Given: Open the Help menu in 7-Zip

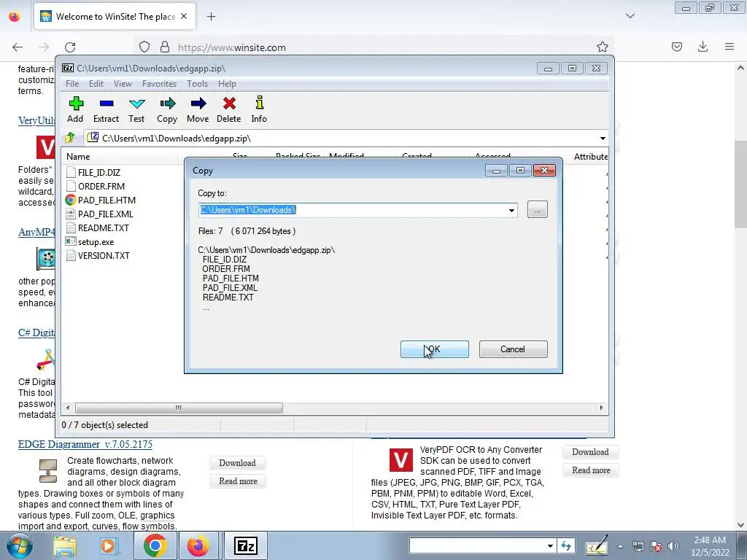Looking at the screenshot, I should [227, 84].
